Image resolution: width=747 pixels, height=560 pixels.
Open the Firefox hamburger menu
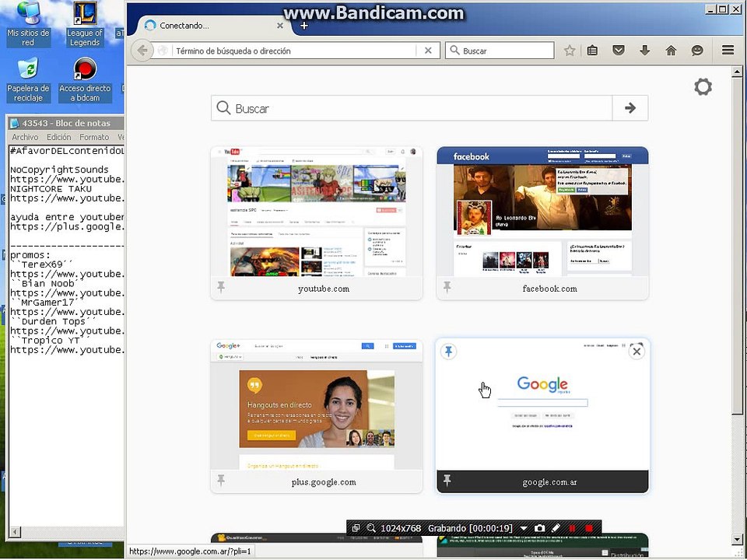(728, 50)
